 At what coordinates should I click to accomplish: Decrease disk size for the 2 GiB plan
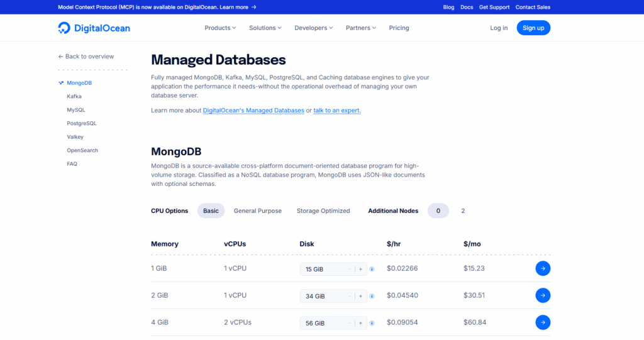point(350,296)
